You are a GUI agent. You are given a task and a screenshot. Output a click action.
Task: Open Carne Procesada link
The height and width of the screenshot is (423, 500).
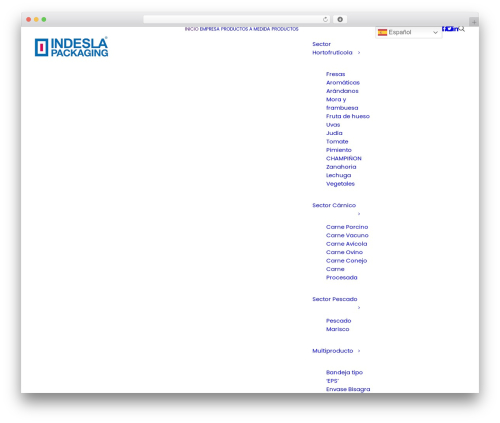tap(341, 273)
